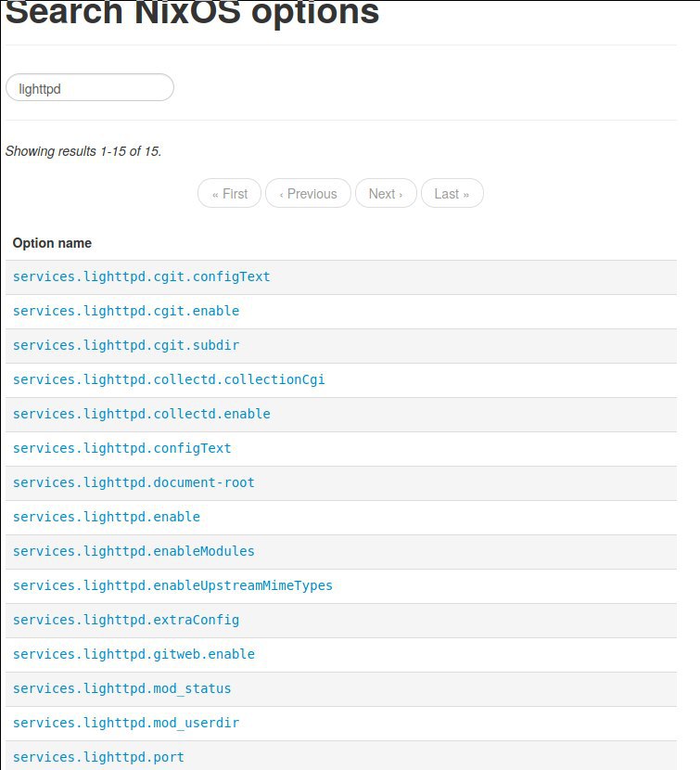This screenshot has height=770, width=700.
Task: Open services.lighttpd.mod_userdir option
Action: [126, 724]
